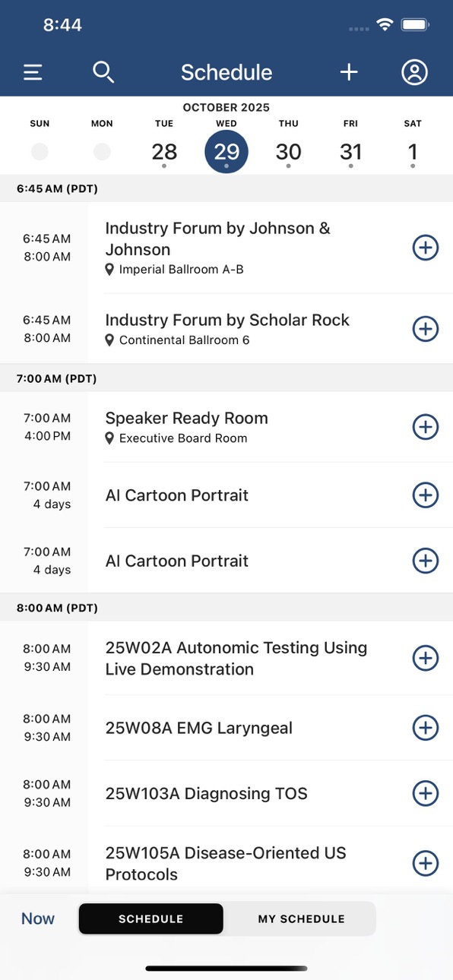Switch to My Schedule tab

point(301,918)
